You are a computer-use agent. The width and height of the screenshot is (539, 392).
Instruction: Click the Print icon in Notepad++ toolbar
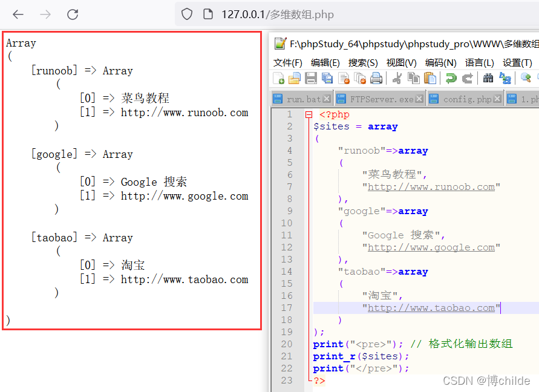[x=376, y=78]
